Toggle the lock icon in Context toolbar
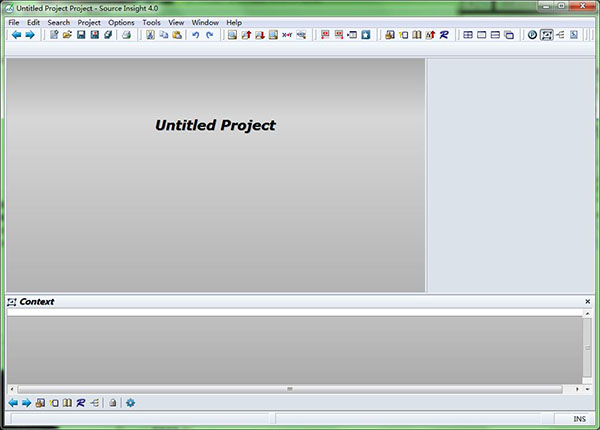 coord(112,403)
